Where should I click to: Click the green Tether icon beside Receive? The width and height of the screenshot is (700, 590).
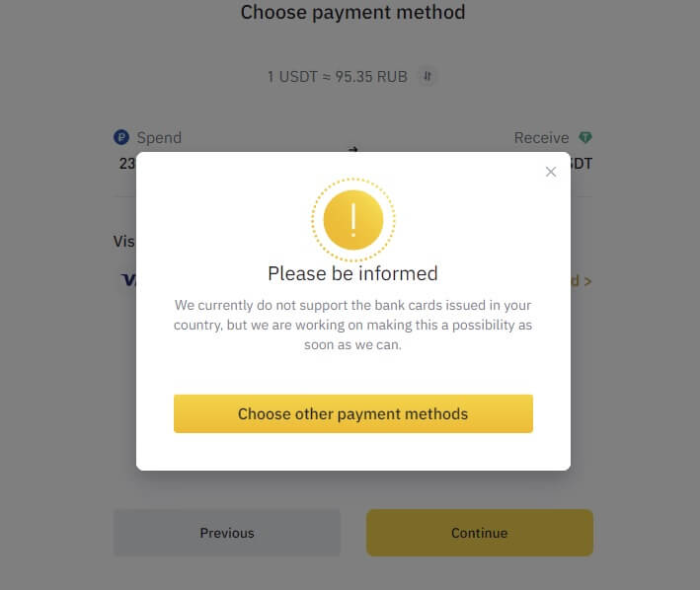click(x=585, y=138)
